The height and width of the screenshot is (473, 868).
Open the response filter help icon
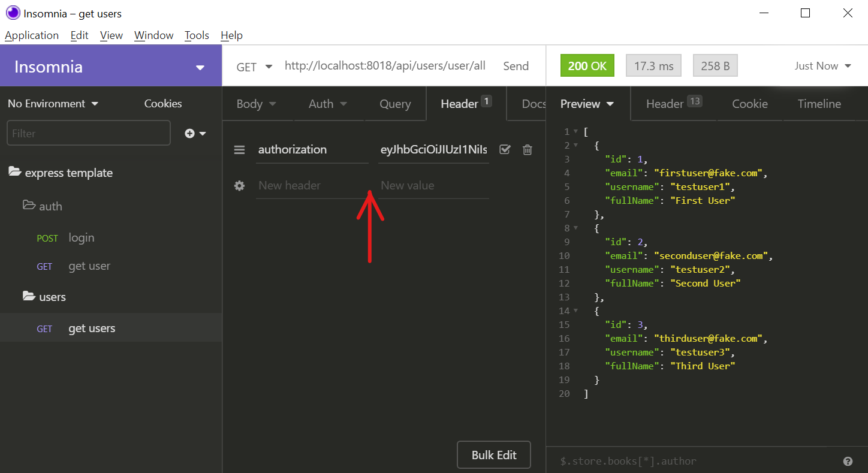point(848,461)
